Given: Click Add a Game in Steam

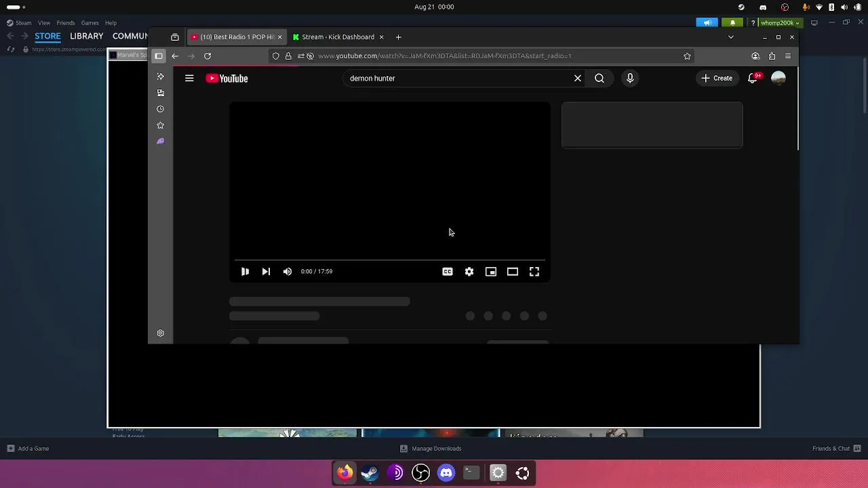Looking at the screenshot, I should pyautogui.click(x=28, y=449).
